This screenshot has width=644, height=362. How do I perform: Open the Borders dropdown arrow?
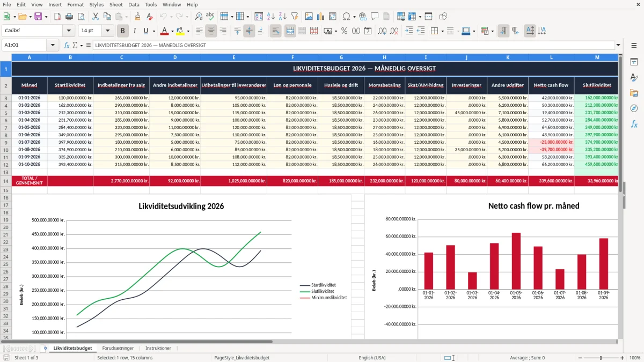click(442, 31)
